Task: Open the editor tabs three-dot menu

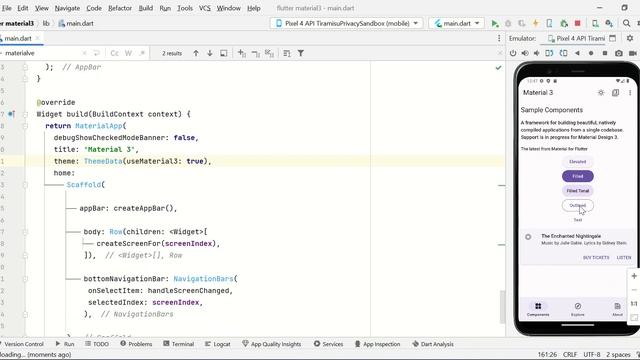Action: tap(499, 38)
